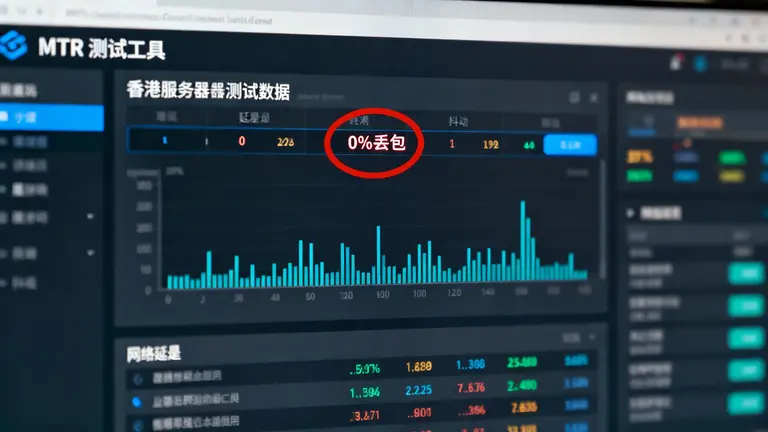Click the orange 226 value in the data row
Image resolution: width=768 pixels, height=432 pixels.
[286, 142]
